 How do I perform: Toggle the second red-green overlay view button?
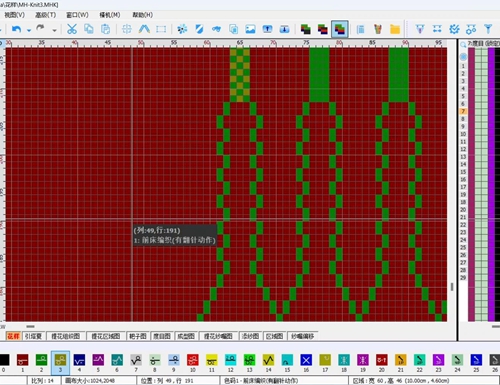[322, 29]
